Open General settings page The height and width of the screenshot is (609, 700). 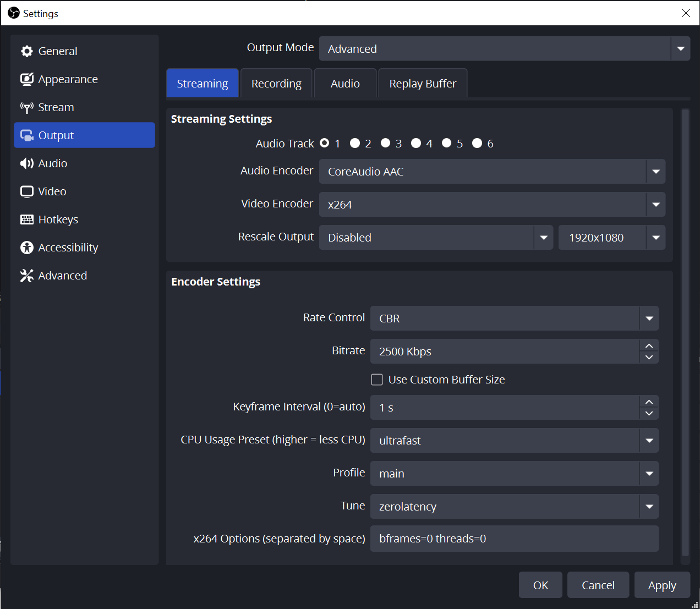(x=84, y=51)
